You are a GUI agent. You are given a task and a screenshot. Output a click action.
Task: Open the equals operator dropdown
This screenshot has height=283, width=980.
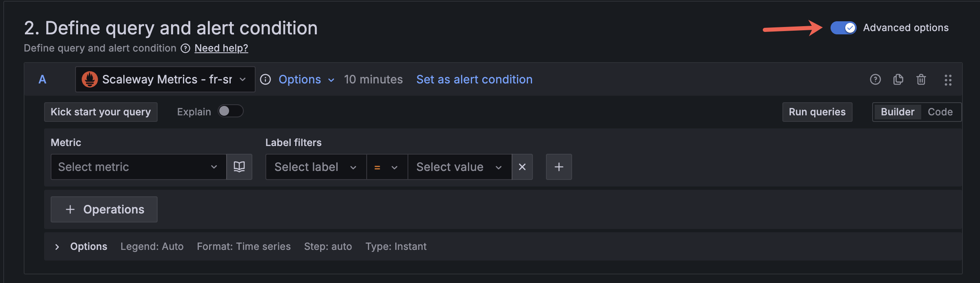tap(386, 167)
